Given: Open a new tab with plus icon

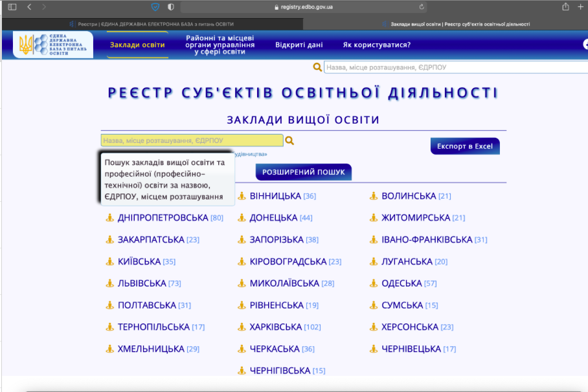Looking at the screenshot, I should tap(581, 6).
